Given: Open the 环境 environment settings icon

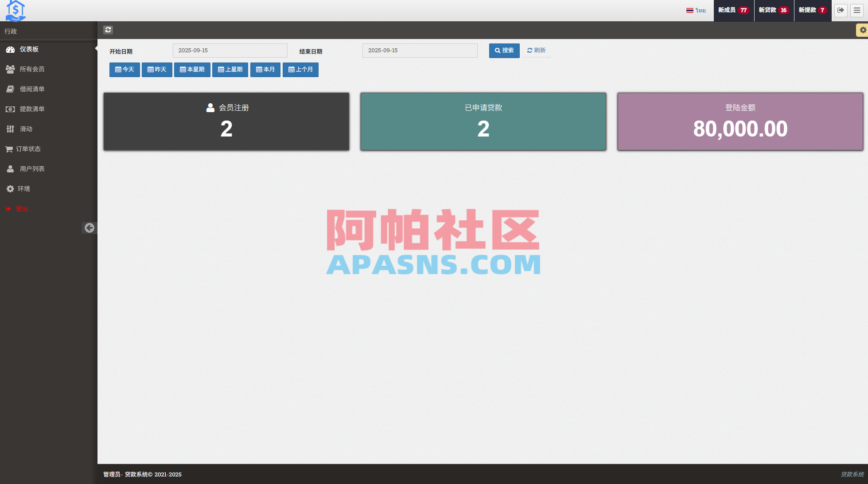Looking at the screenshot, I should (x=11, y=188).
